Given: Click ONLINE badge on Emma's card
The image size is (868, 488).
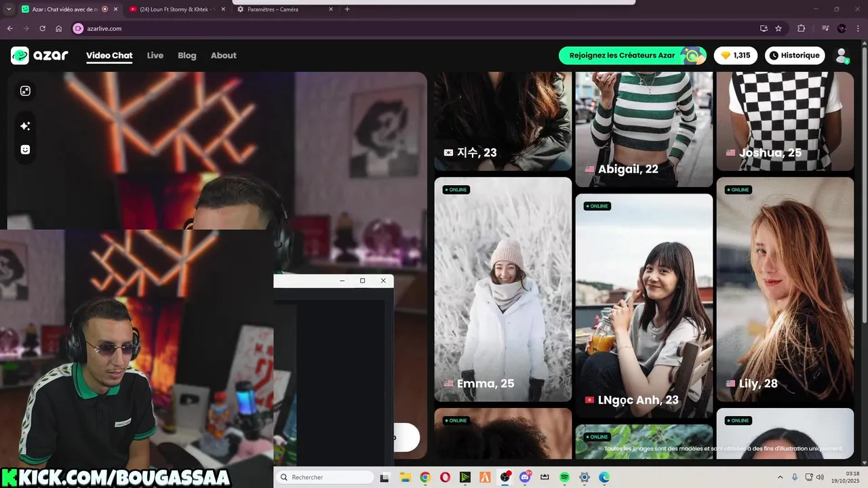Looking at the screenshot, I should point(456,190).
